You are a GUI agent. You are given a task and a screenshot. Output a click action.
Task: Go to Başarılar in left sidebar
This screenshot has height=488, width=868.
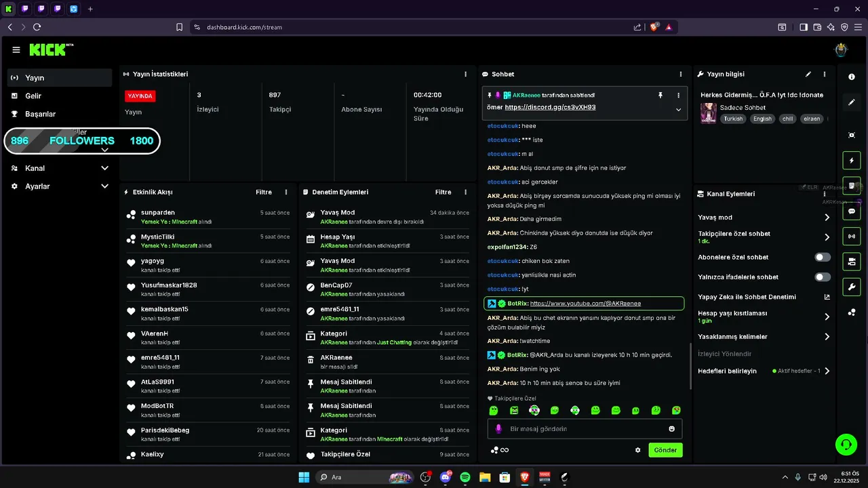coord(60,115)
